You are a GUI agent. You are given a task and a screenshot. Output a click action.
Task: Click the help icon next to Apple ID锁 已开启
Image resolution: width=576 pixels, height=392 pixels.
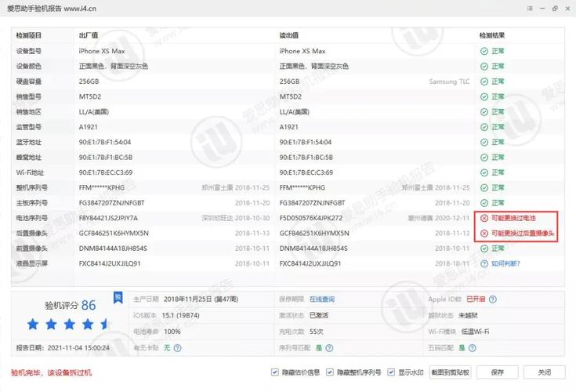pyautogui.click(x=493, y=299)
